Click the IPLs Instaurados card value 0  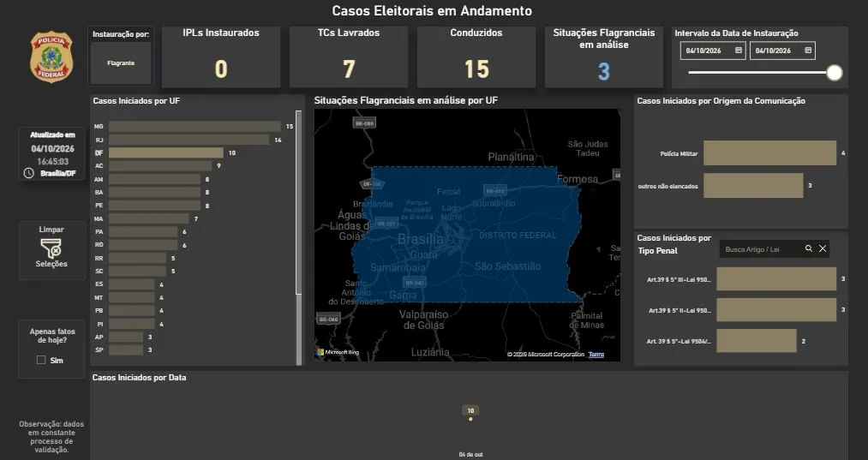point(221,69)
